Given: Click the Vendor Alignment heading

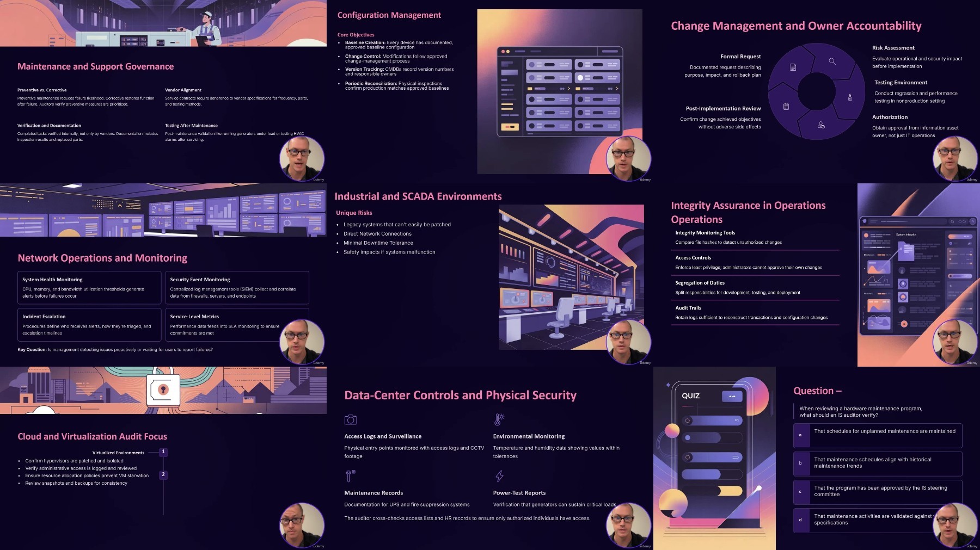Looking at the screenshot, I should 183,90.
